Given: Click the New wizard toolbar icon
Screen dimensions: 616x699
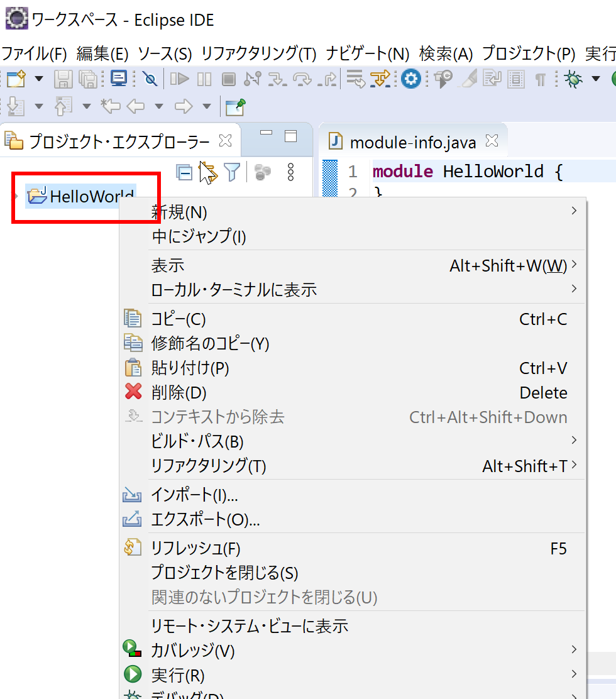Looking at the screenshot, I should point(16,79).
